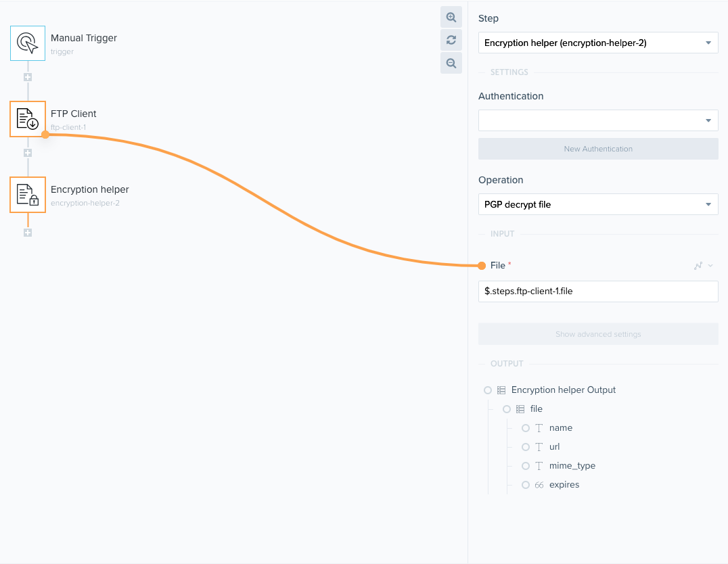Select the Encryption helper step icon
This screenshot has height=564, width=728.
pyautogui.click(x=28, y=195)
